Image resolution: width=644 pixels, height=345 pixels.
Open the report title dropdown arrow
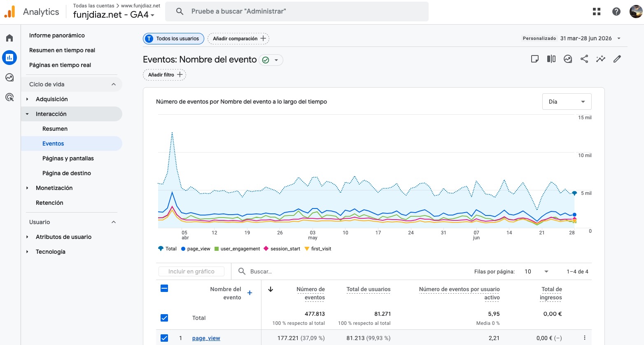click(276, 60)
